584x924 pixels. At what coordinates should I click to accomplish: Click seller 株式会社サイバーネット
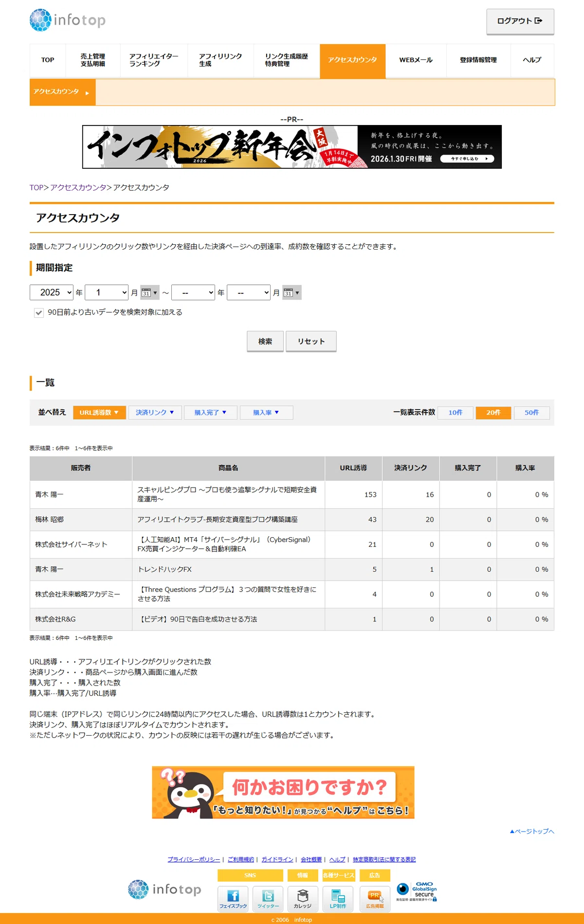(x=71, y=545)
